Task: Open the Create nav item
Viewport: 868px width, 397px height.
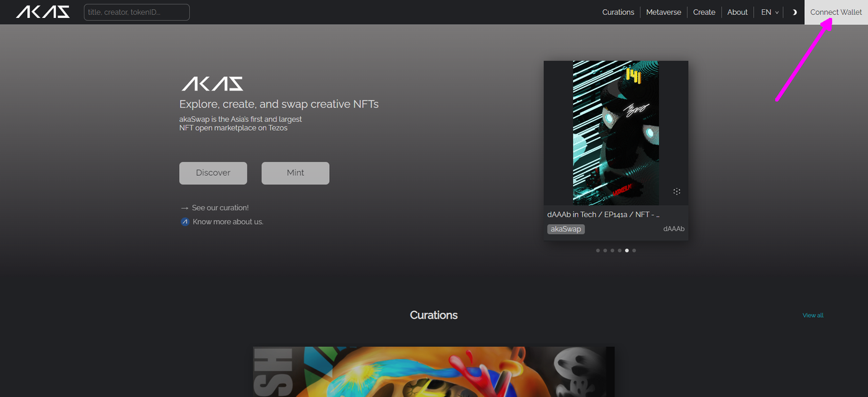Action: [704, 12]
